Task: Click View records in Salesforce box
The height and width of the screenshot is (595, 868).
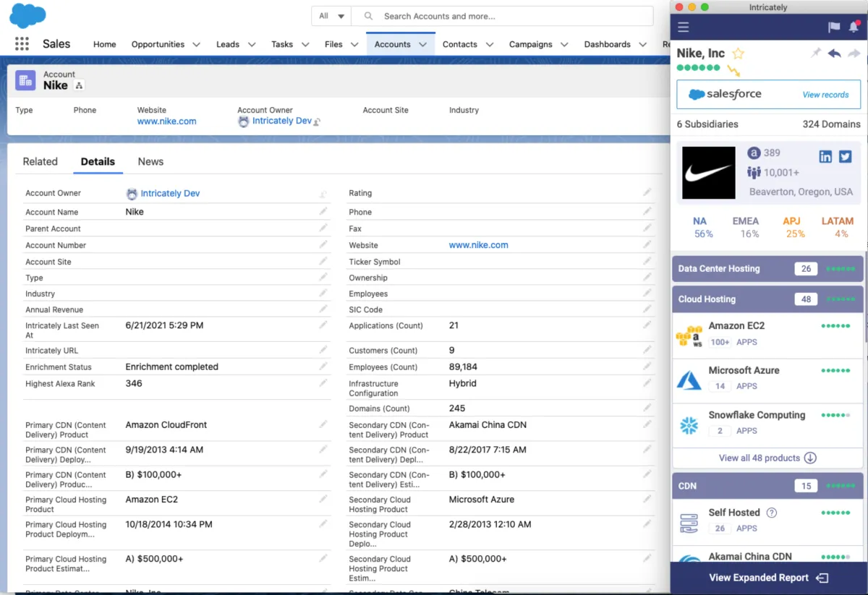Action: pos(825,95)
